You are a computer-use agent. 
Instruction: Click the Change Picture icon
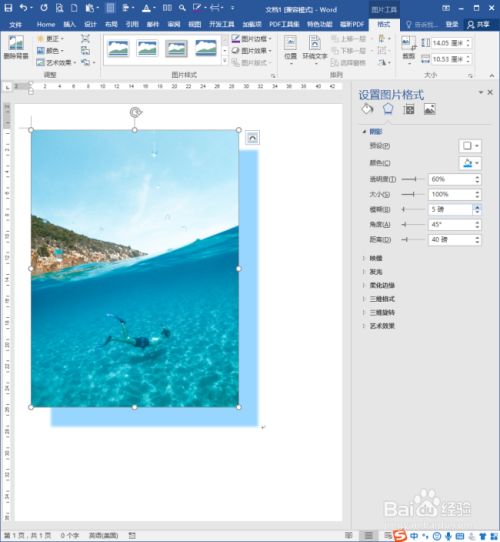point(85,51)
